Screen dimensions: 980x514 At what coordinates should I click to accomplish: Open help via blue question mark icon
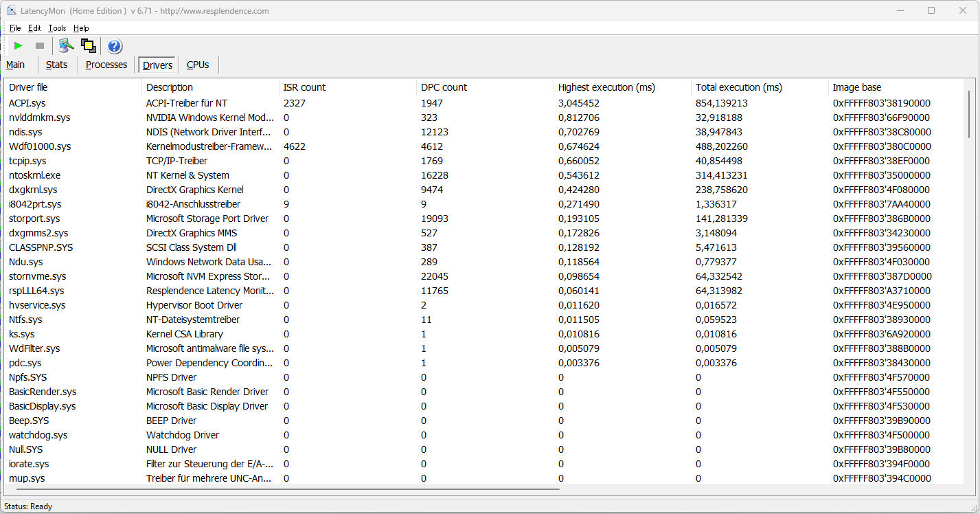coord(115,46)
